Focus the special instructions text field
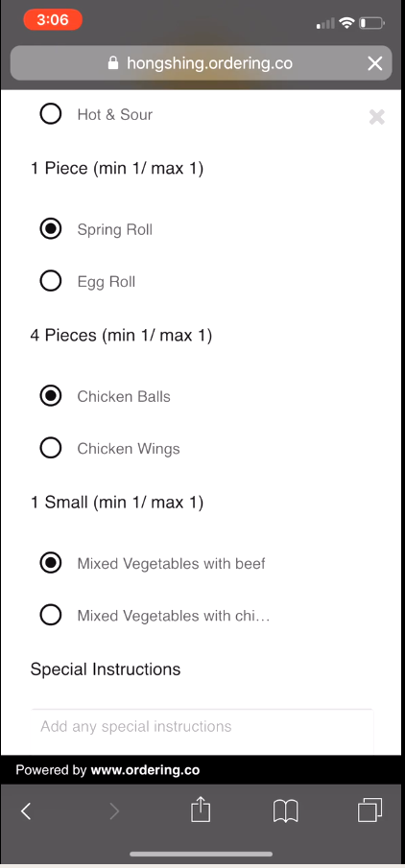Screen dimensions: 405x868 (x=202, y=731)
